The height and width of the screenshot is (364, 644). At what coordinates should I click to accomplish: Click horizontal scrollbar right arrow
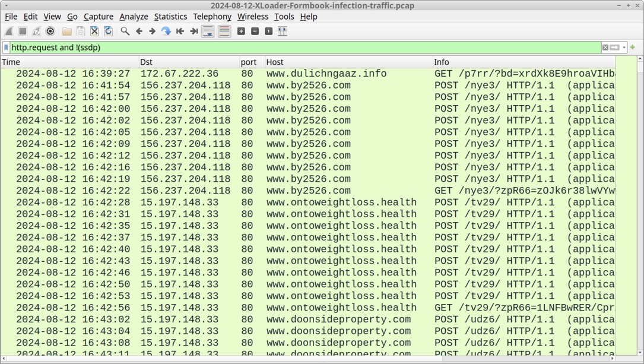(x=613, y=359)
